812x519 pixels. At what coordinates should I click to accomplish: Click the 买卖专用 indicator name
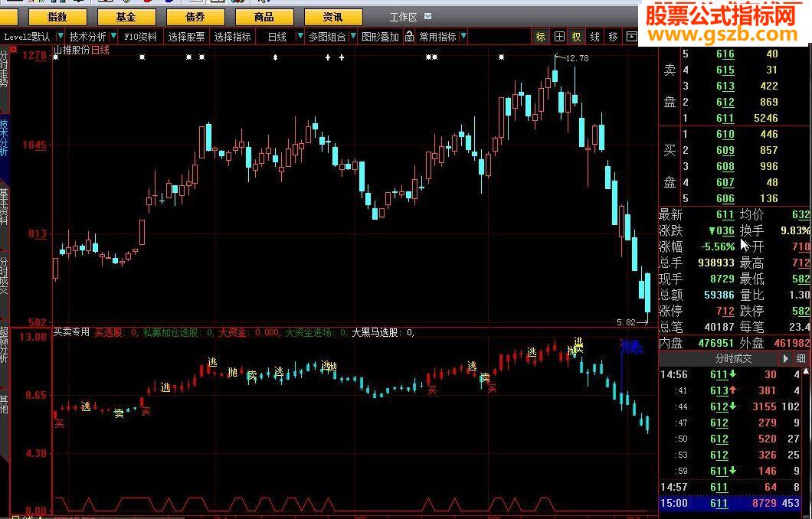(71, 332)
